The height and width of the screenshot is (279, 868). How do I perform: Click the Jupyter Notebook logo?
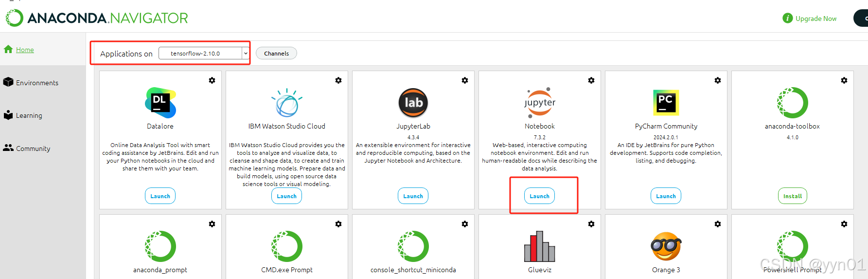pos(540,103)
